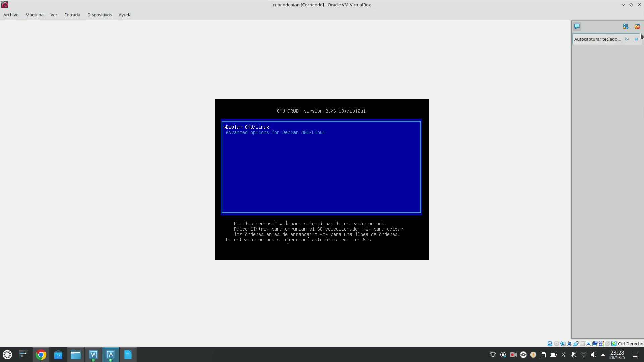
Task: Click the audio status indicator icon
Action: point(563,344)
